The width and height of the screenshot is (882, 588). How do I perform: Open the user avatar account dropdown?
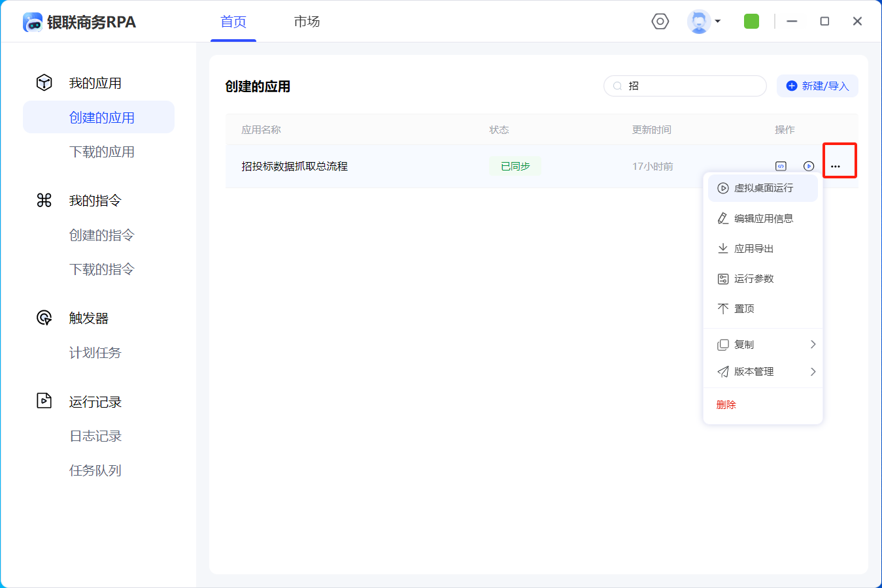(704, 22)
